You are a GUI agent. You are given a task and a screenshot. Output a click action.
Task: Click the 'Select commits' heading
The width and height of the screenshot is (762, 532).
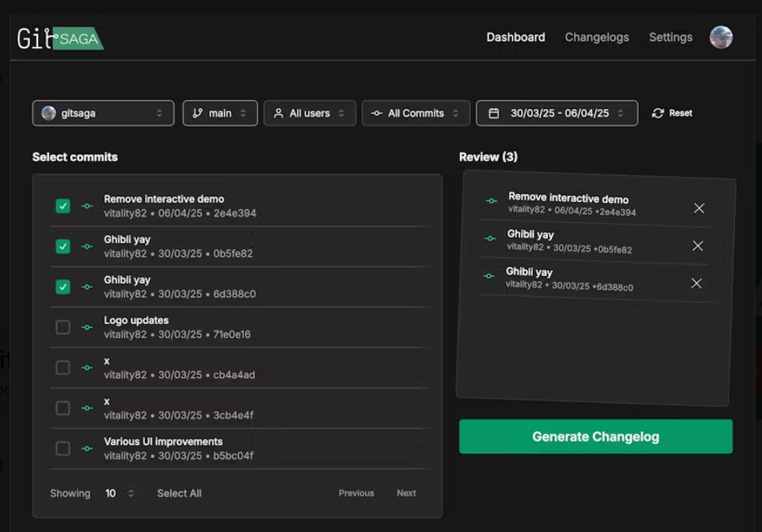point(75,157)
